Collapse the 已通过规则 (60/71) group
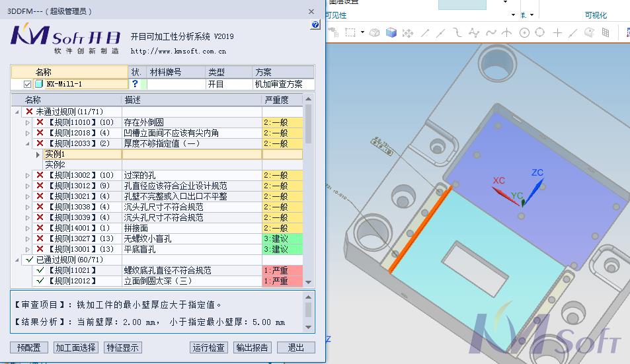Viewport: 630px width, 364px height. [17, 260]
